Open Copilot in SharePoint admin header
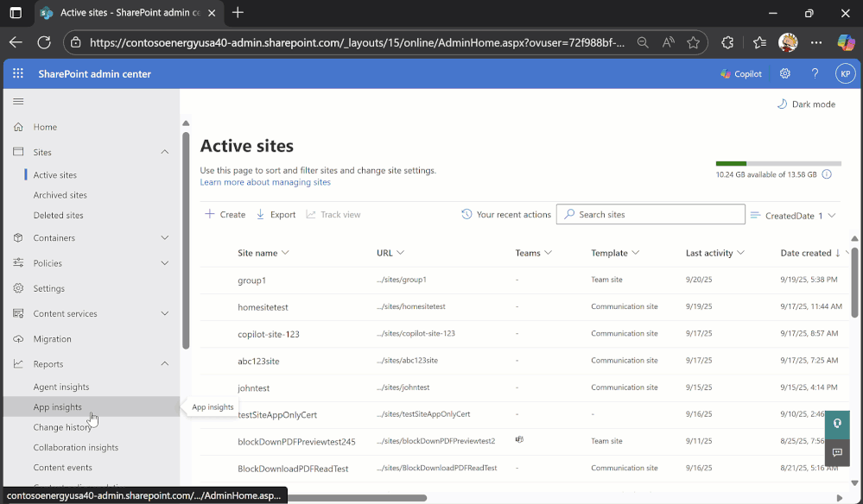The width and height of the screenshot is (863, 504). pyautogui.click(x=741, y=73)
